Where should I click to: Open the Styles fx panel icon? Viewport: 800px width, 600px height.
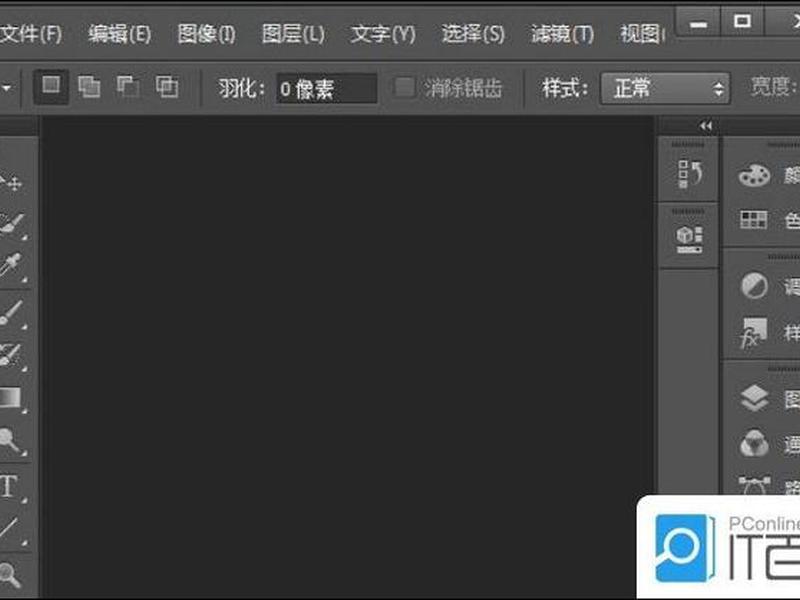coord(754,333)
